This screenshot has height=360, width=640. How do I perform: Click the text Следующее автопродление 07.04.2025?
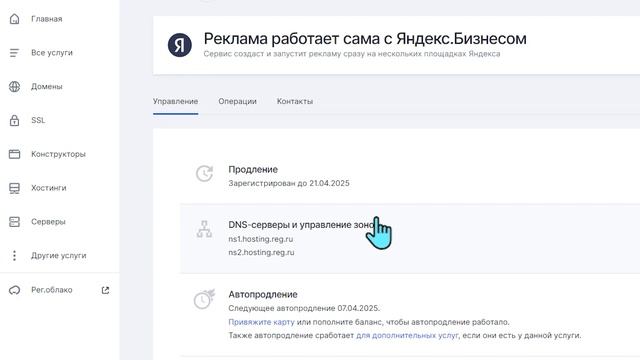[x=304, y=308]
